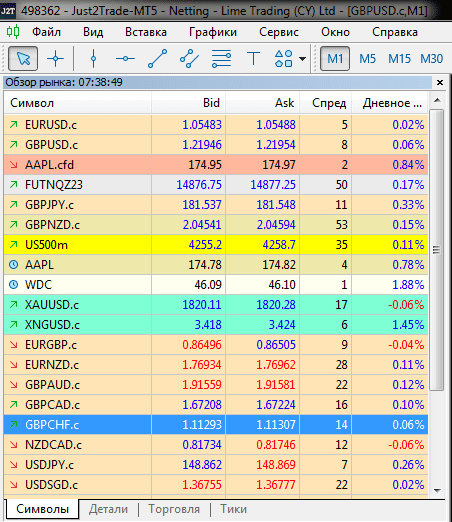Open the Детали tab

coord(108,509)
